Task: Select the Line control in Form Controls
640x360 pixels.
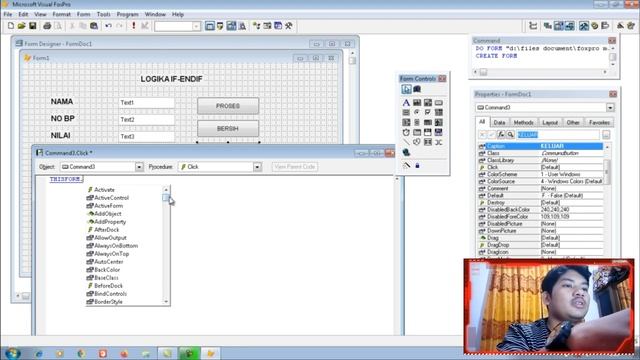Action: pos(406,142)
